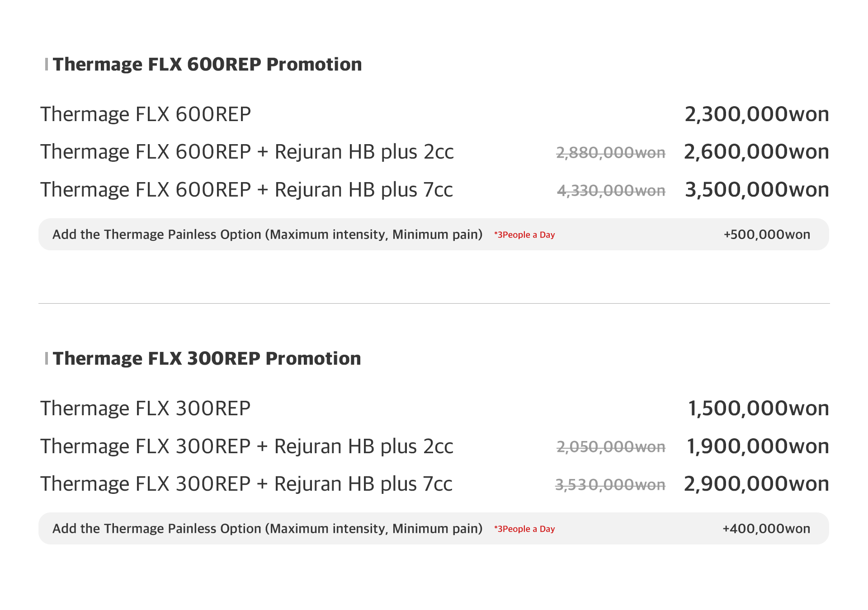Image resolution: width=868 pixels, height=610 pixels.
Task: Choose Thermage FLX 300REP + Rejuran 7cc
Action: point(246,484)
